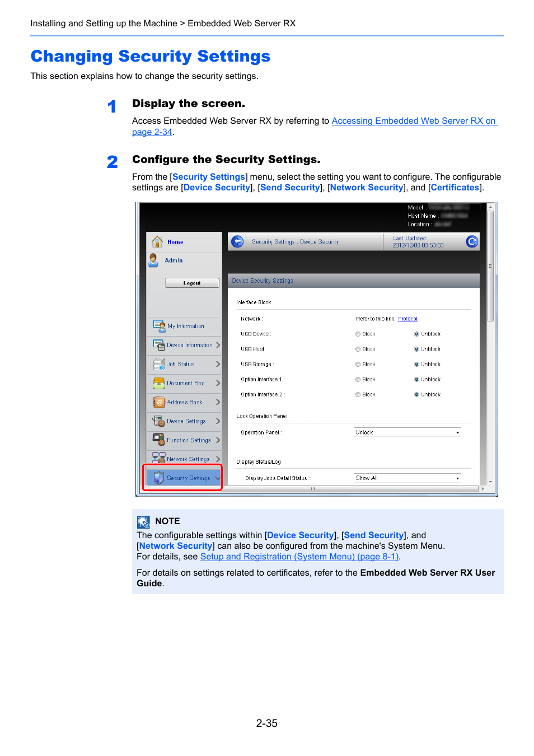Open the Network Settings menu
This screenshot has width=534, height=756.
tap(184, 459)
